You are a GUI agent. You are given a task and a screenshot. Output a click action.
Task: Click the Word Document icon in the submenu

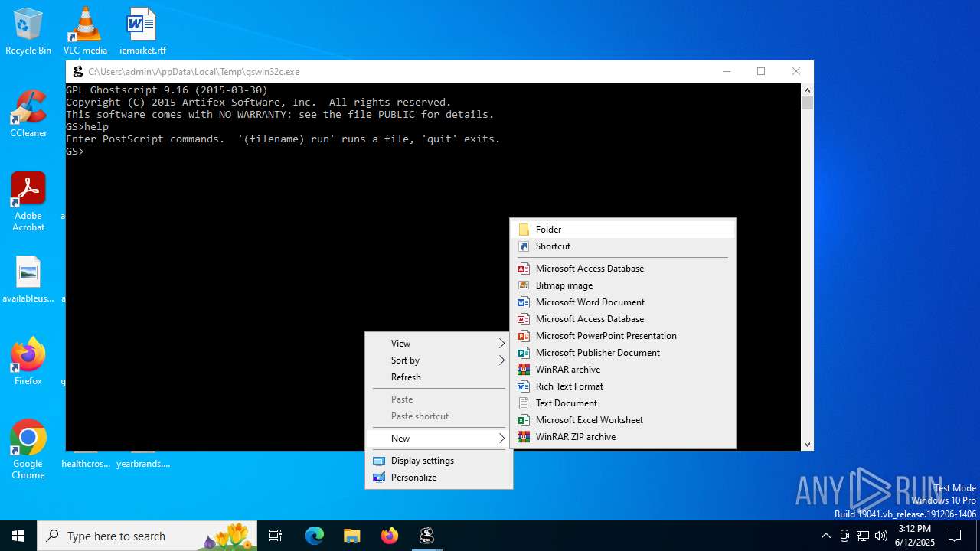[x=524, y=302]
